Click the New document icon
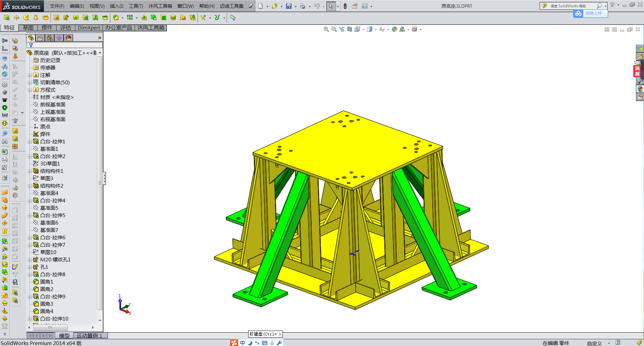644x346 pixels. [261, 6]
